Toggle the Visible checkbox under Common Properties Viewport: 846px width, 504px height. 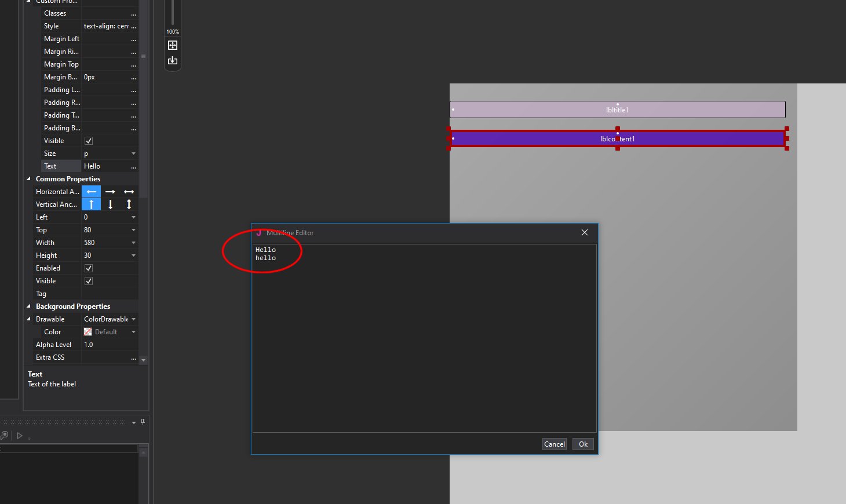88,280
